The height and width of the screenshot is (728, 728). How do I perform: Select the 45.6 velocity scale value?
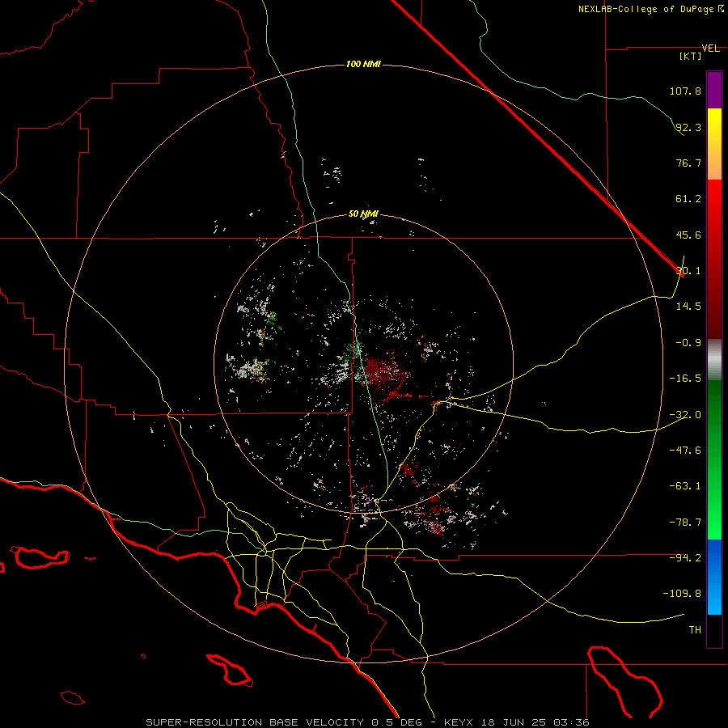click(x=688, y=235)
